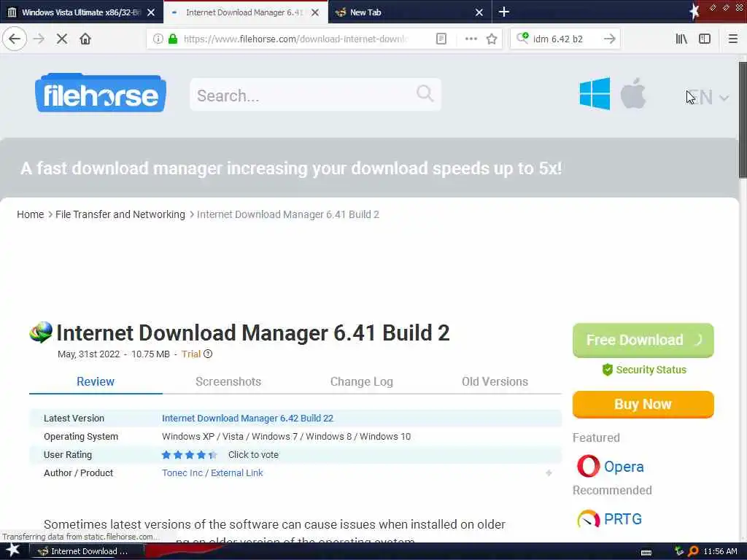
Task: Open the Security Status link
Action: (644, 370)
